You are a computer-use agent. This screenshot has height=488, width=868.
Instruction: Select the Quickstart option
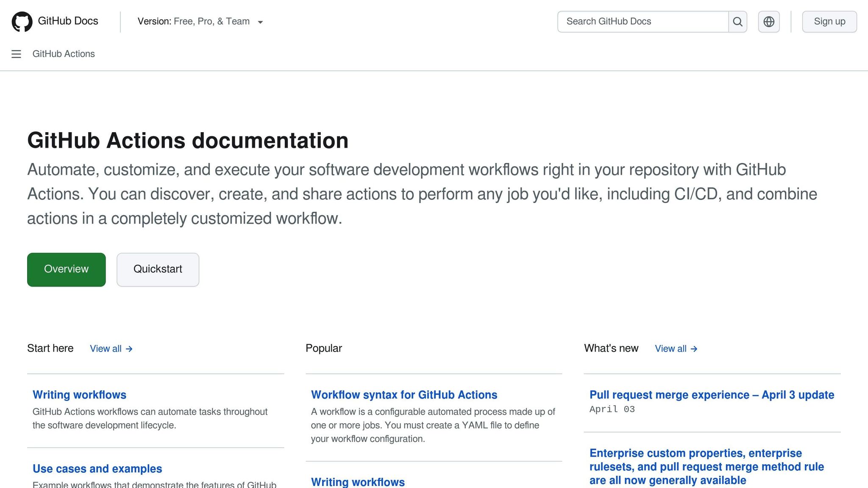[158, 269]
